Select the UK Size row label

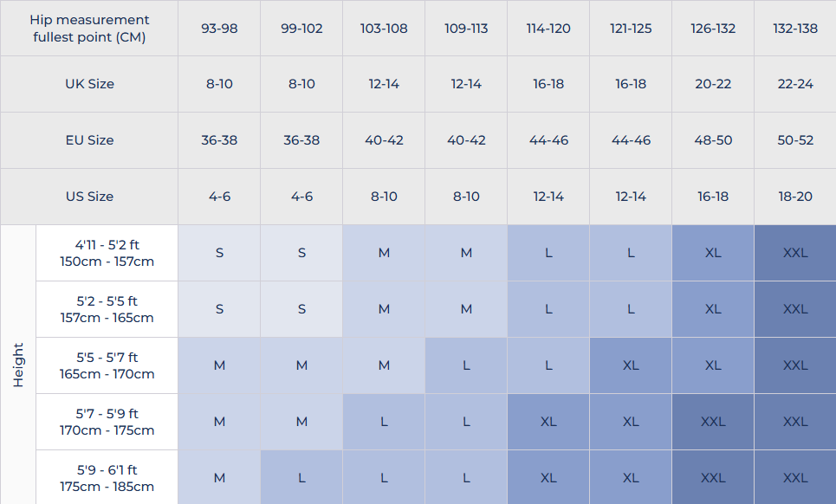[x=89, y=84]
